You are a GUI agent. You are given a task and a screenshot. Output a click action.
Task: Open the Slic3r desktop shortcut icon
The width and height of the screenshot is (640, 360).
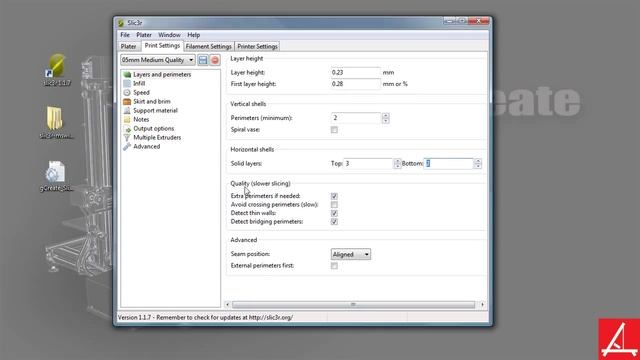[57, 65]
